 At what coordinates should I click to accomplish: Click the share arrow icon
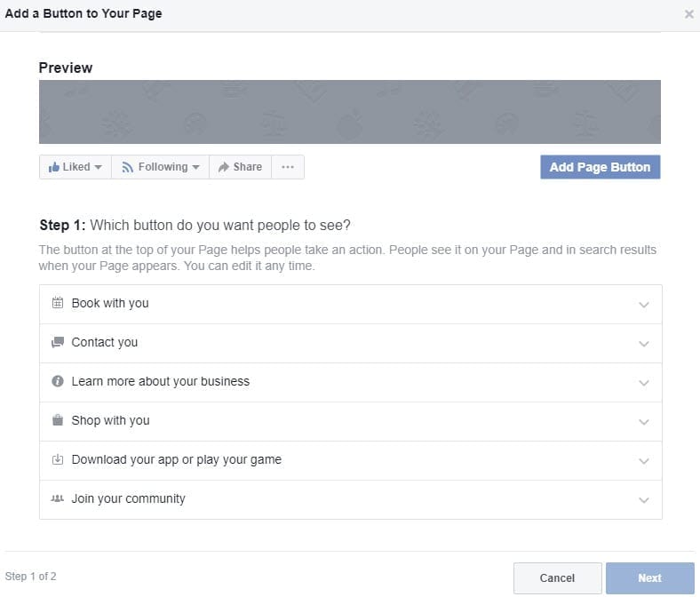tap(224, 167)
